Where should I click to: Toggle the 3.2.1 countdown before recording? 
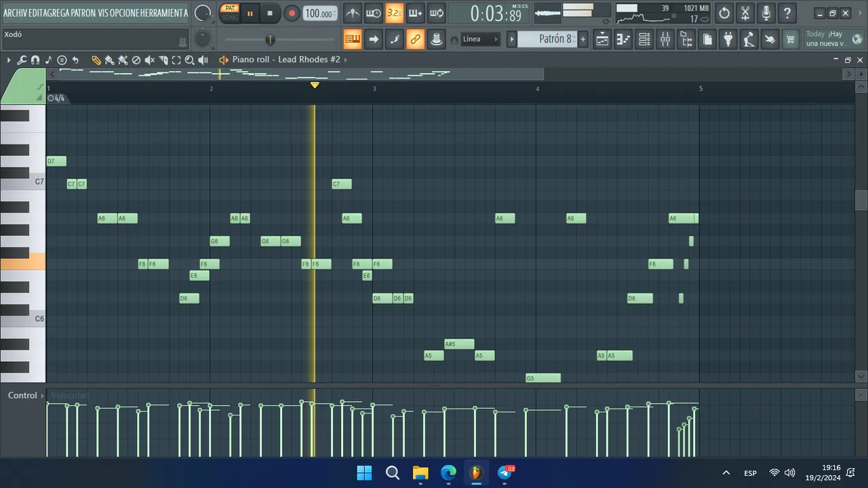(x=395, y=13)
